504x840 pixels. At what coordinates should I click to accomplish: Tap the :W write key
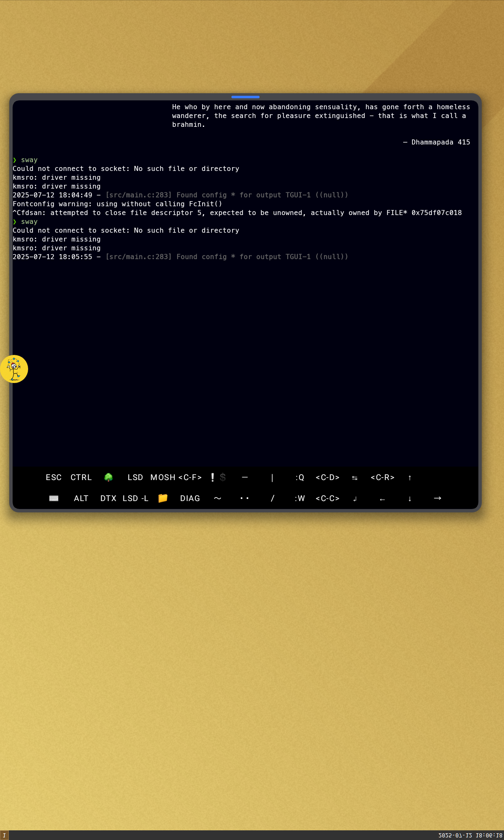(300, 499)
